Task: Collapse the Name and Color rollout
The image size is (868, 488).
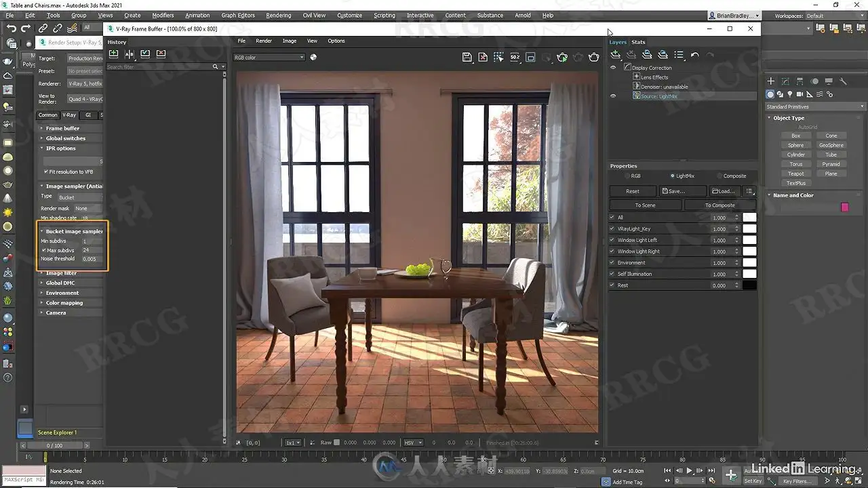Action: [793, 195]
